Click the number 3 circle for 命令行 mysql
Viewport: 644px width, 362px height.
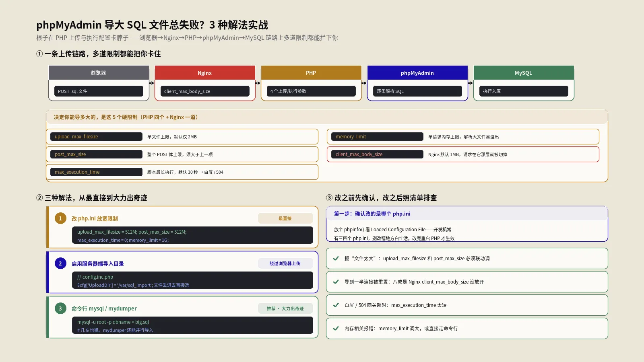point(60,309)
